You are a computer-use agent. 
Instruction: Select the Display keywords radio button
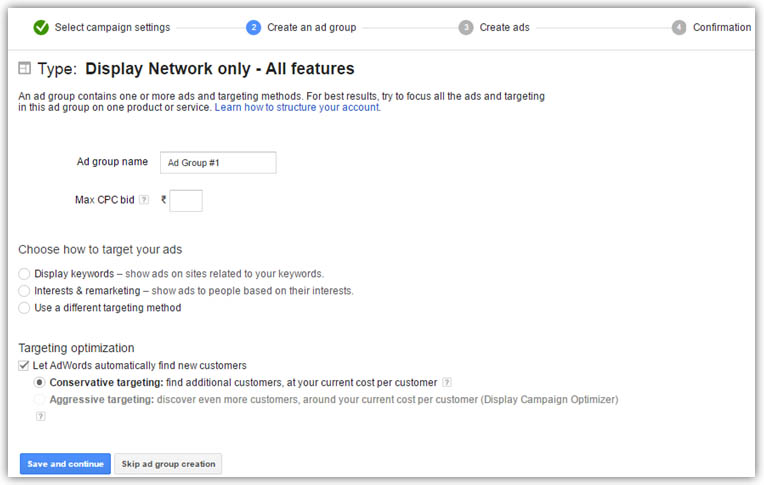(x=24, y=274)
